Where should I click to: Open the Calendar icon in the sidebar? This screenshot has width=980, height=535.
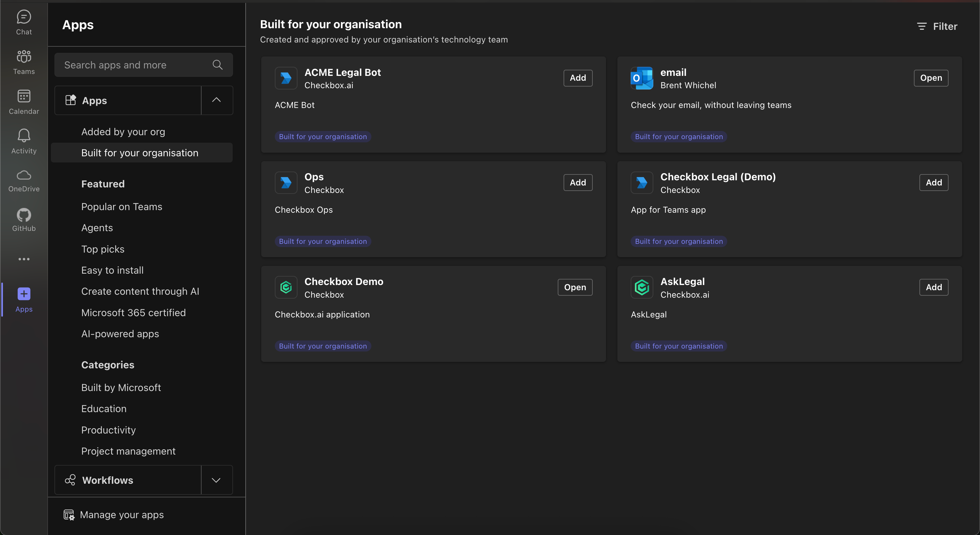24,96
